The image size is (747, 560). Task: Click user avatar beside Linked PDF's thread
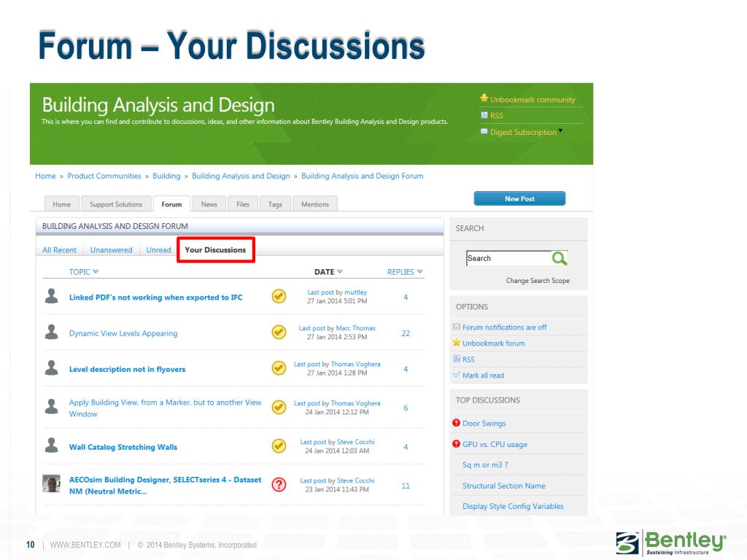[x=52, y=296]
